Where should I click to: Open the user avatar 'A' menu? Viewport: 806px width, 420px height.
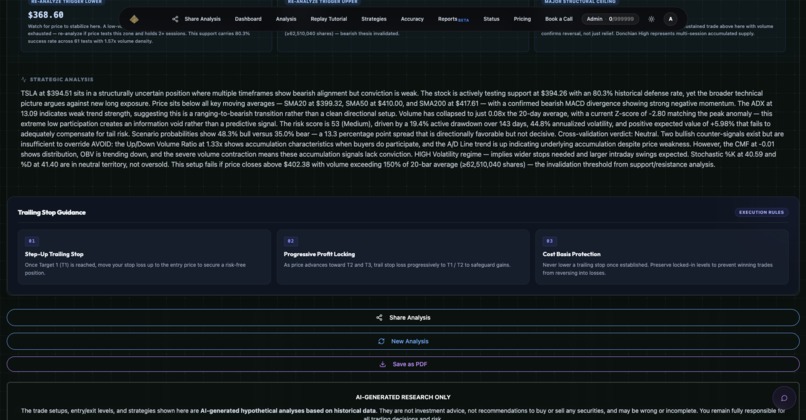(670, 19)
